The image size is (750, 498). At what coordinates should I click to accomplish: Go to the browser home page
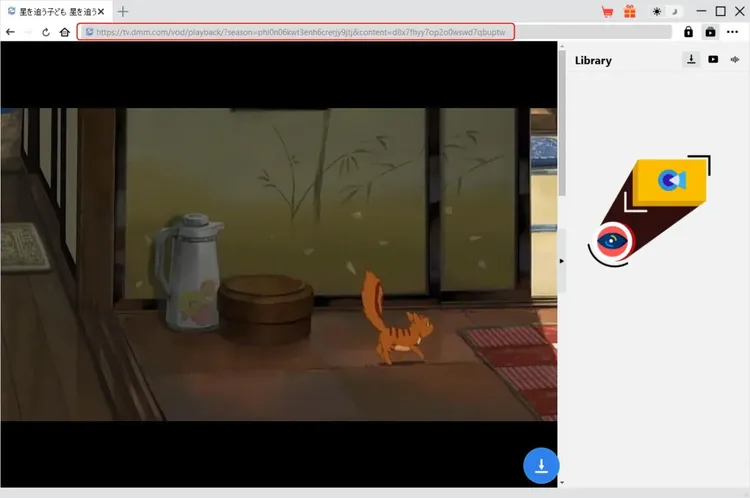pyautogui.click(x=65, y=32)
